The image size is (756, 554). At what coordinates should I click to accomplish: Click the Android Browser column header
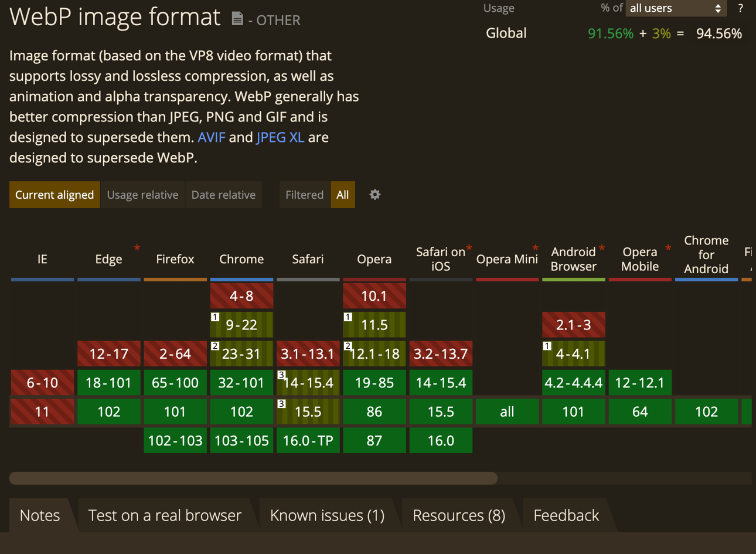point(574,259)
